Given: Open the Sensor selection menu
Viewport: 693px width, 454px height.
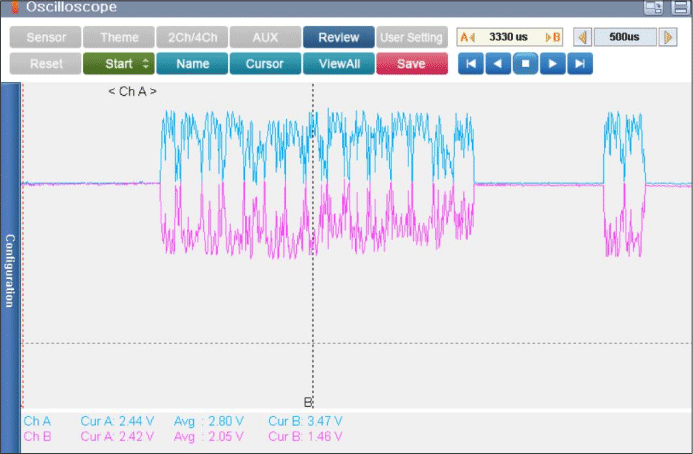Looking at the screenshot, I should [x=45, y=37].
